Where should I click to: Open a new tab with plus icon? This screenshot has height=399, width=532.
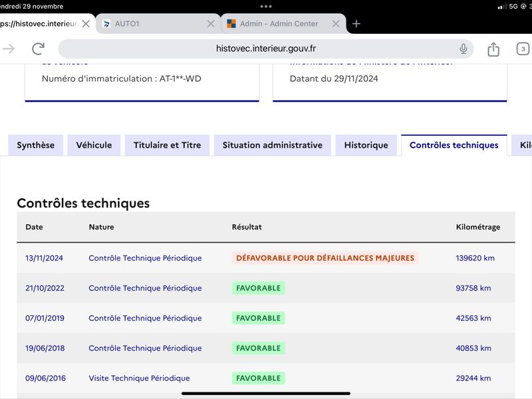(x=356, y=24)
